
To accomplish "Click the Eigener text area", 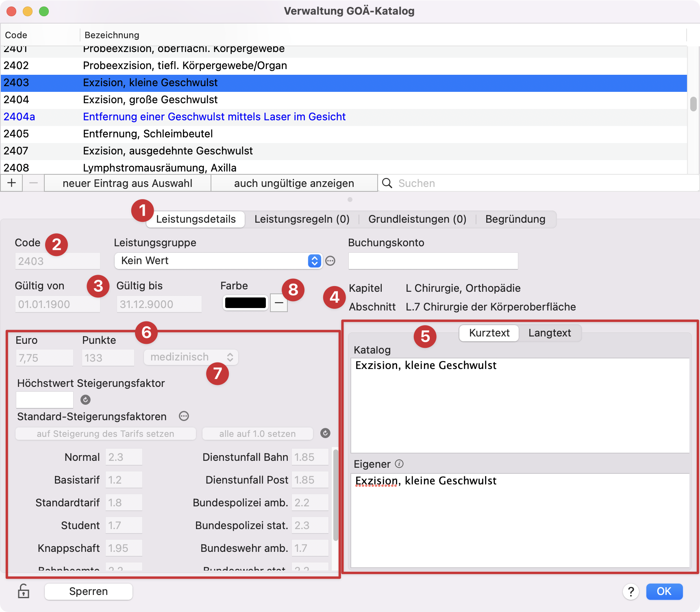I will [520, 520].
